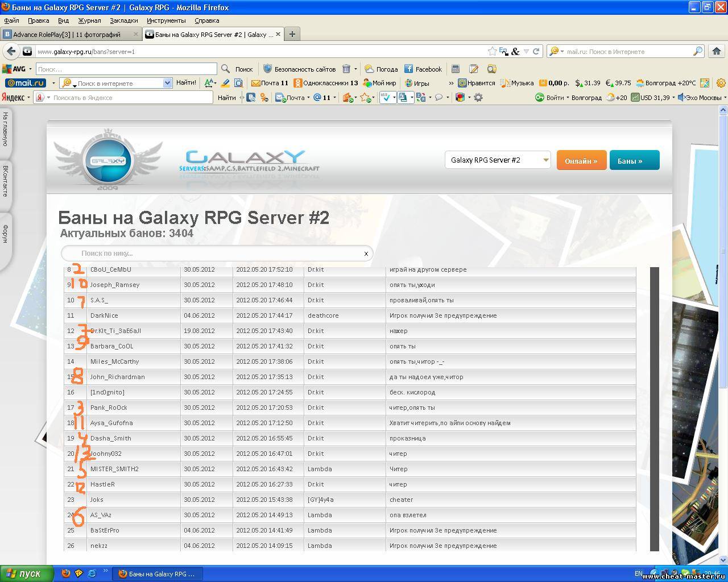
Task: Click the ban table's dark vertical scrollbar
Action: click(x=654, y=408)
